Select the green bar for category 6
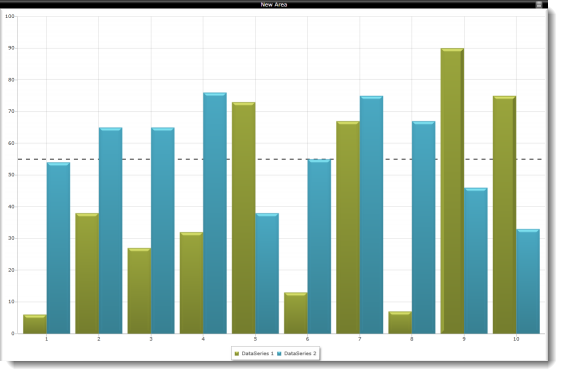Viewport: 563px width, 376px height. coord(296,313)
